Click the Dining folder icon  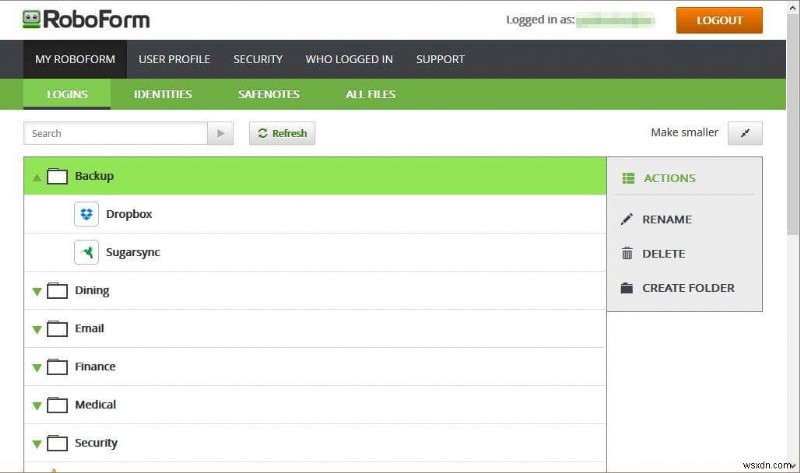tap(57, 290)
